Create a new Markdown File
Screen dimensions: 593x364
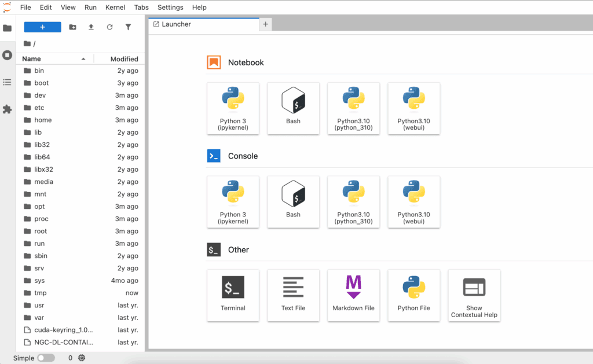(x=353, y=295)
